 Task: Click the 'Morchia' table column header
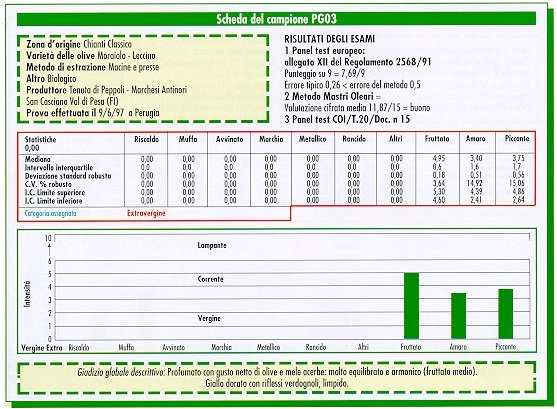click(271, 139)
